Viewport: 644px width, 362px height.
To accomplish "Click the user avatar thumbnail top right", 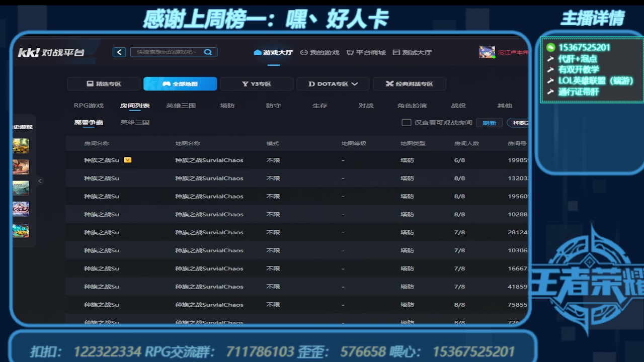I will tap(487, 52).
